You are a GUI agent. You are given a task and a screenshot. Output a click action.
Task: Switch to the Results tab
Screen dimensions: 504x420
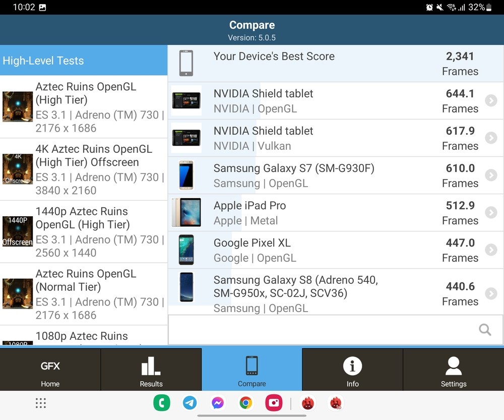click(x=151, y=370)
